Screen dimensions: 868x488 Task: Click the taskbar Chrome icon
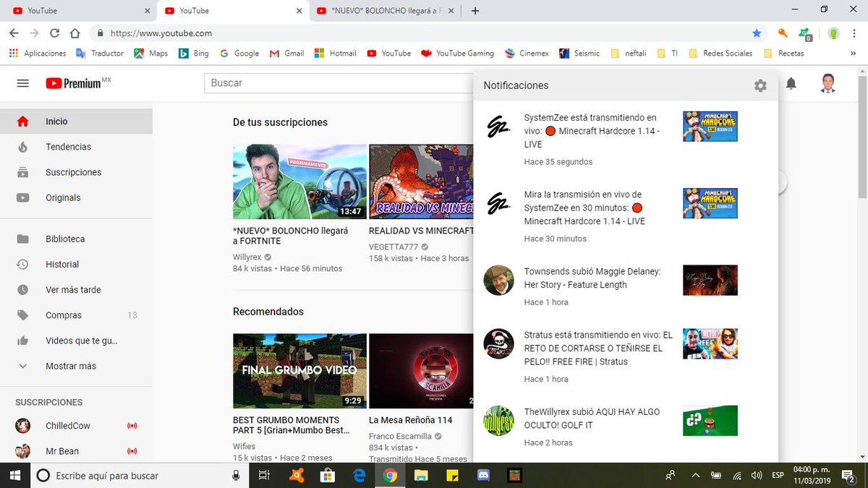(390, 475)
